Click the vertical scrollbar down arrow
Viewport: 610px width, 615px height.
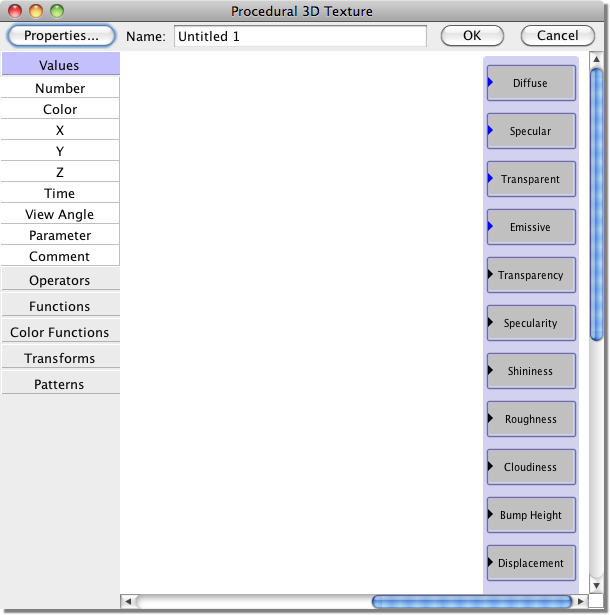coord(596,586)
